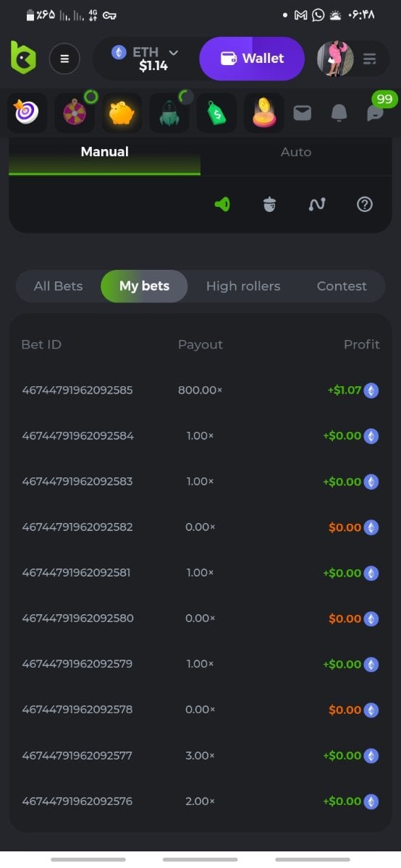Expand the ETH currency dropdown

pos(145,59)
